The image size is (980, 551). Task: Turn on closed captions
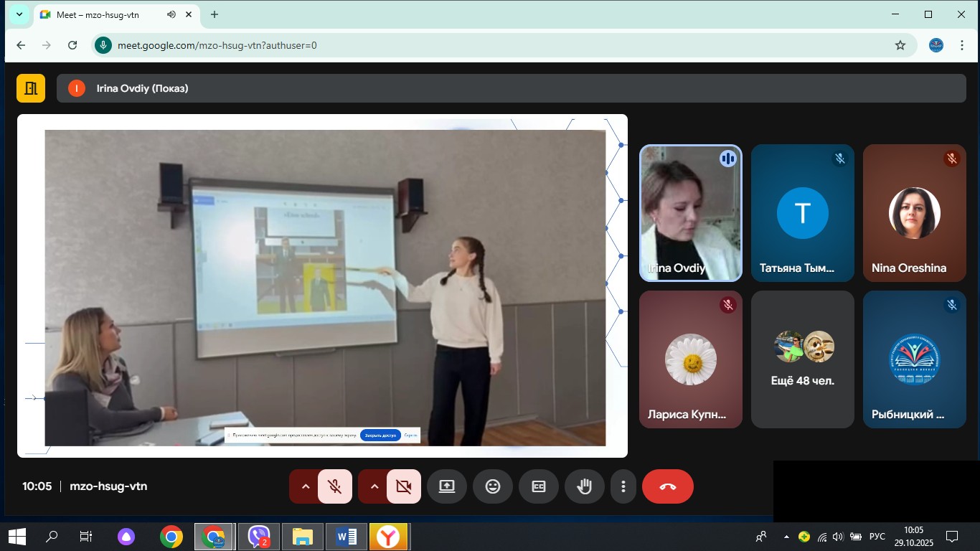tap(538, 486)
